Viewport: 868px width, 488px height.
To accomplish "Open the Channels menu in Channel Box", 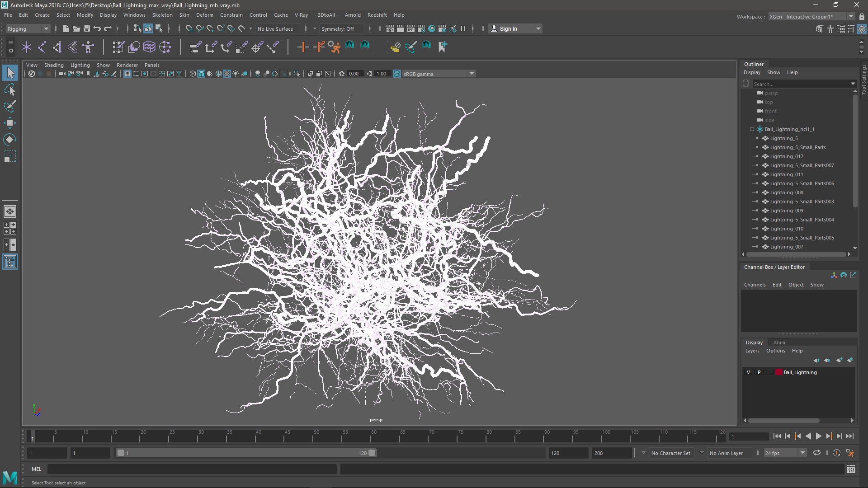I will pos(755,285).
